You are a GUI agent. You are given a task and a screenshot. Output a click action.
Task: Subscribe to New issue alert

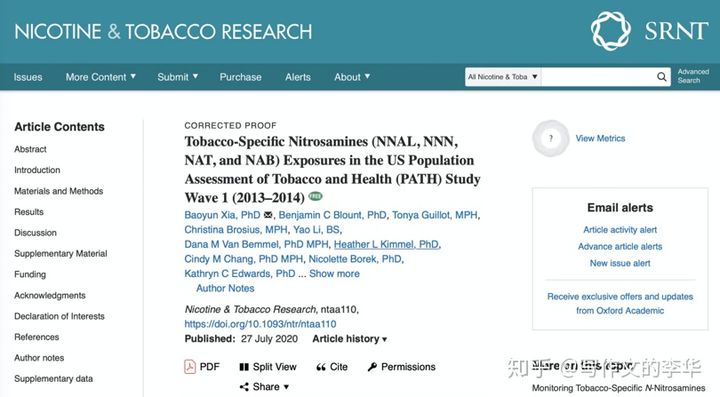pos(620,263)
